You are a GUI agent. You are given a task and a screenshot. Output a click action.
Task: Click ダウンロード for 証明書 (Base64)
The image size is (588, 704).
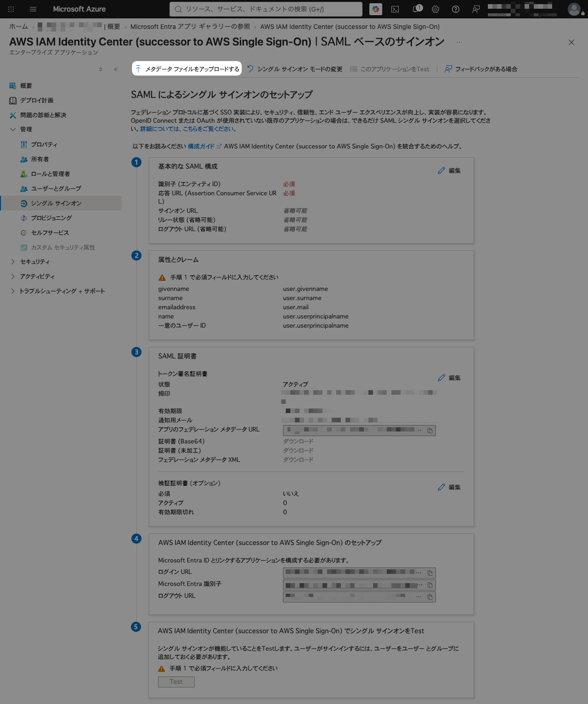tap(298, 441)
